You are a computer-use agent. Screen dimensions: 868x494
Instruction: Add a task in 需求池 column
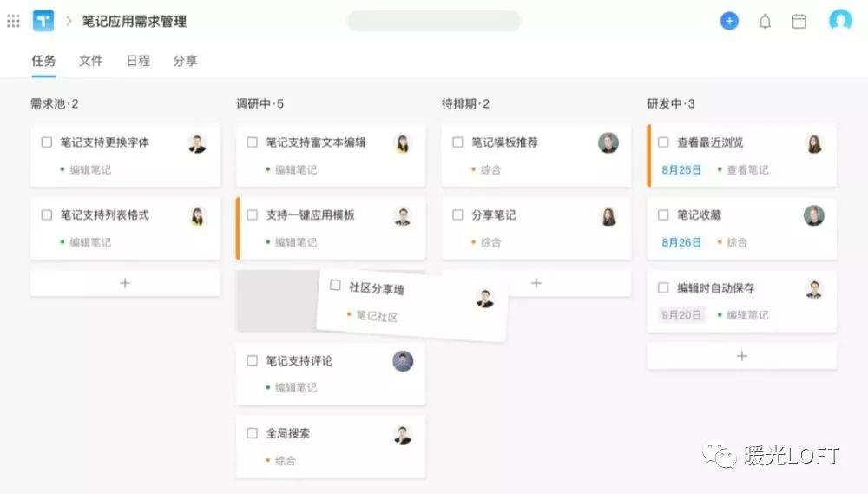point(125,283)
